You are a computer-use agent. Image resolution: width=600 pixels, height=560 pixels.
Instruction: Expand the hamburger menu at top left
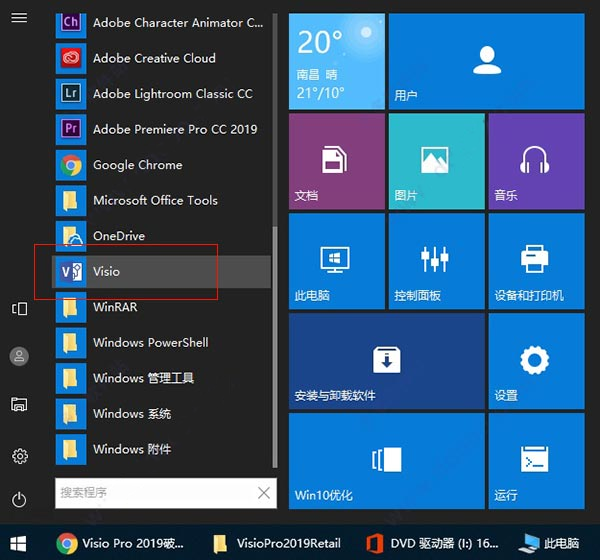point(19,18)
